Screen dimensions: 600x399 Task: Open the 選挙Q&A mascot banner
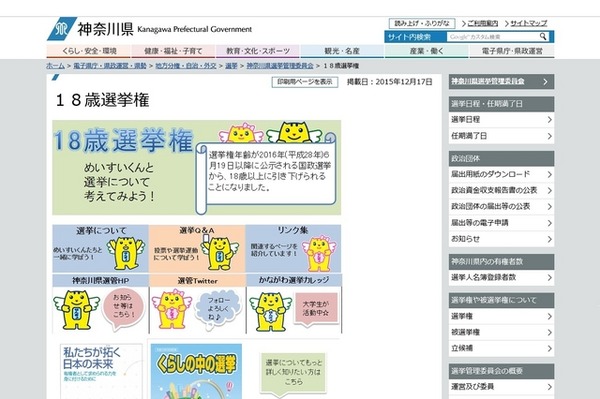click(x=197, y=249)
